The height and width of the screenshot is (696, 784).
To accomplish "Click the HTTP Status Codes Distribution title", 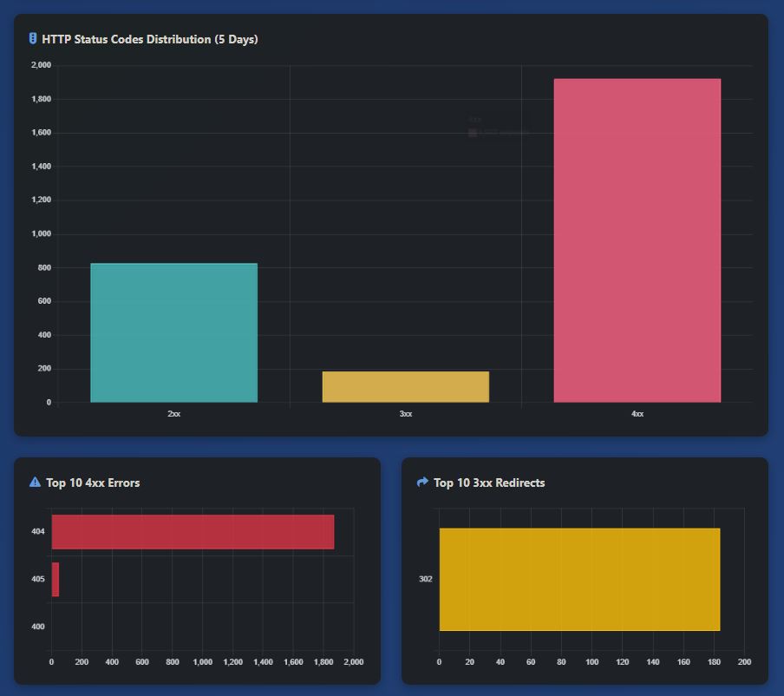I will pos(149,39).
